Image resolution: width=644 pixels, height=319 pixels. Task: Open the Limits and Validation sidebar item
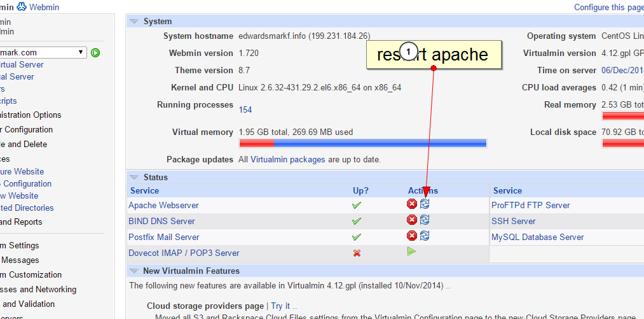tap(27, 304)
